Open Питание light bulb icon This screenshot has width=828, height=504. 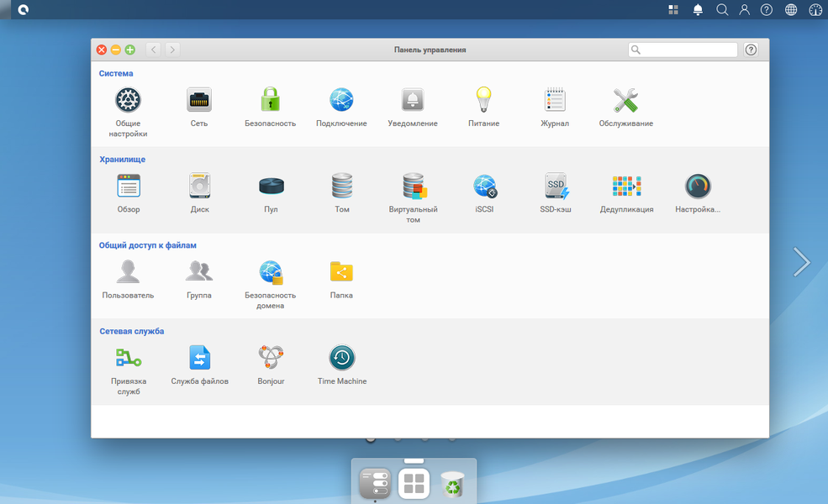coord(483,100)
